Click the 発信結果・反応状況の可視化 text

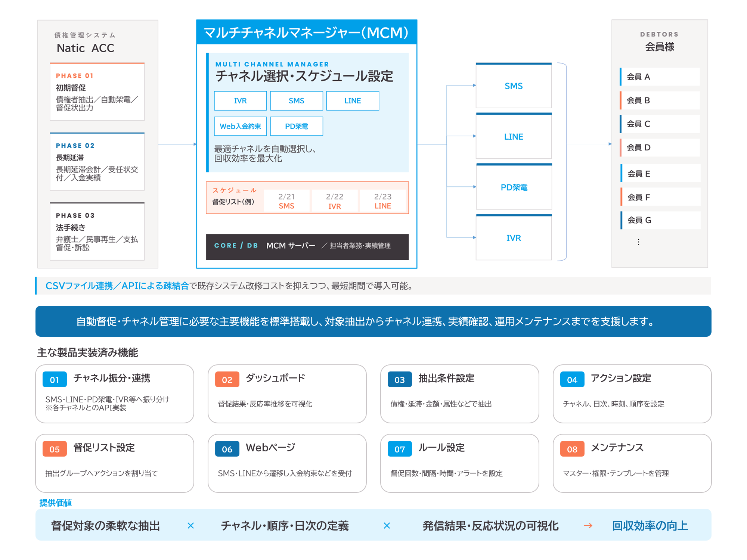[x=490, y=526]
